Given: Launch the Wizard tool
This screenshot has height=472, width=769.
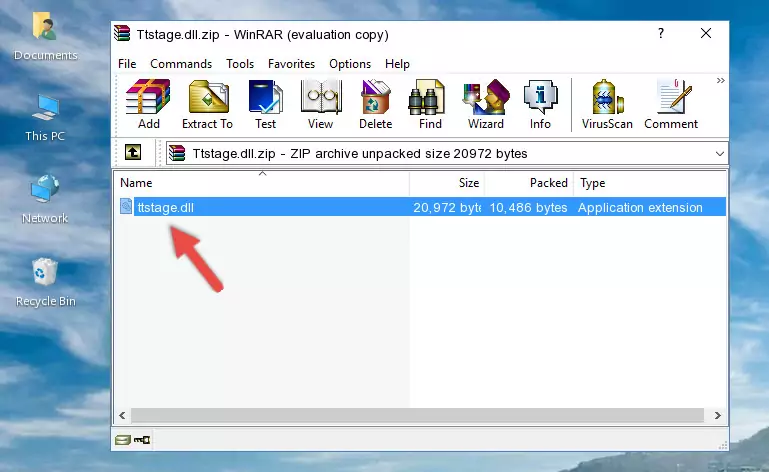Looking at the screenshot, I should tap(486, 105).
